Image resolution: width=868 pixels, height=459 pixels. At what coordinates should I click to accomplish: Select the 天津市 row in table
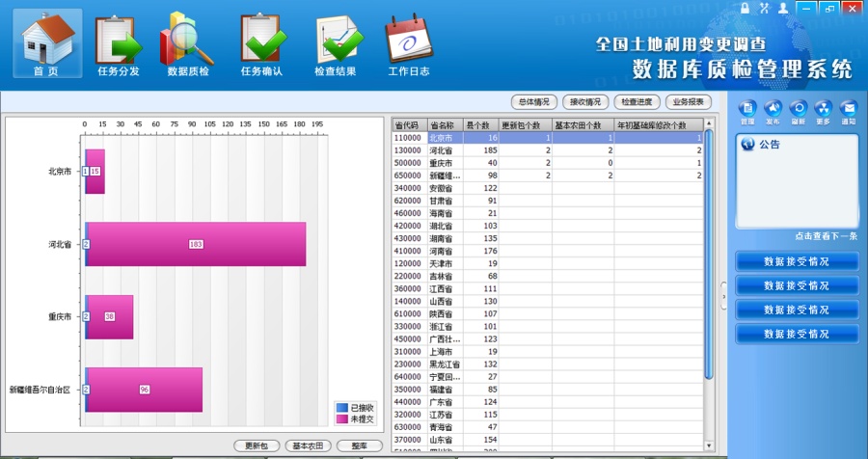click(548, 263)
